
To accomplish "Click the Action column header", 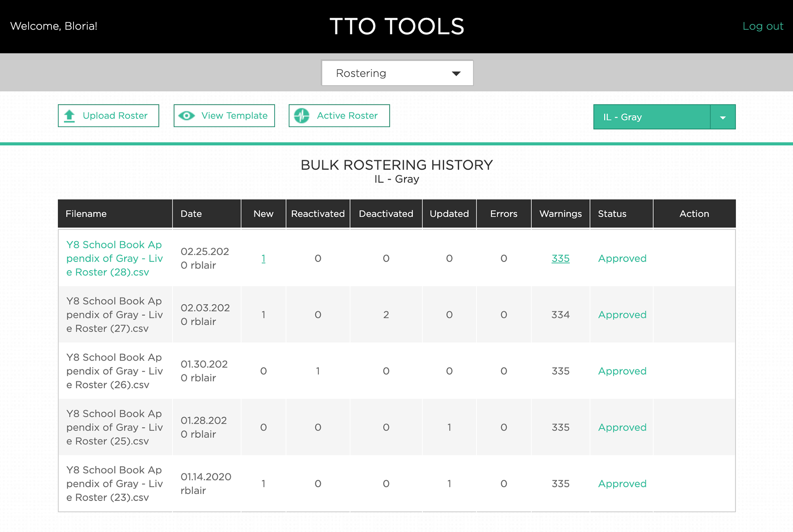I will [694, 214].
